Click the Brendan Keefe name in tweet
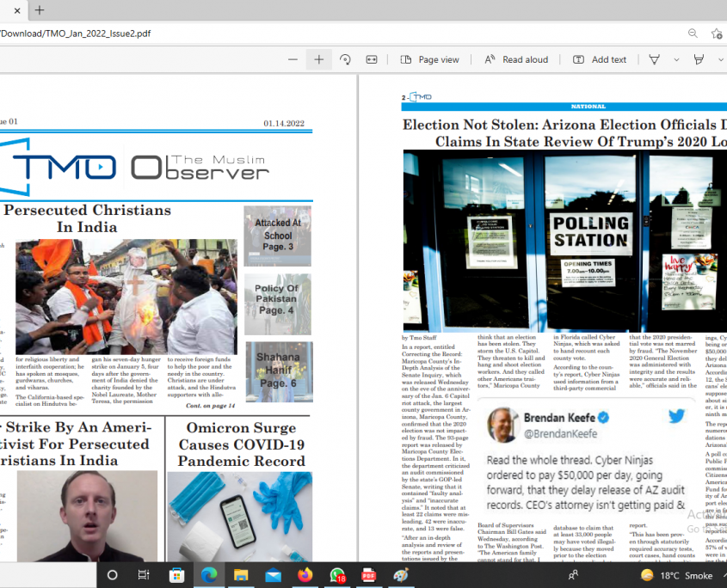 (559, 418)
